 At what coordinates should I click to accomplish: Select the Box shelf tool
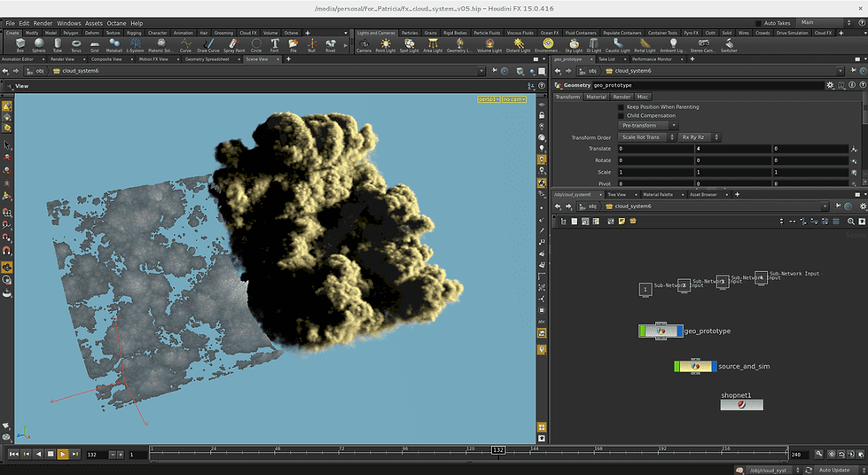coord(20,45)
